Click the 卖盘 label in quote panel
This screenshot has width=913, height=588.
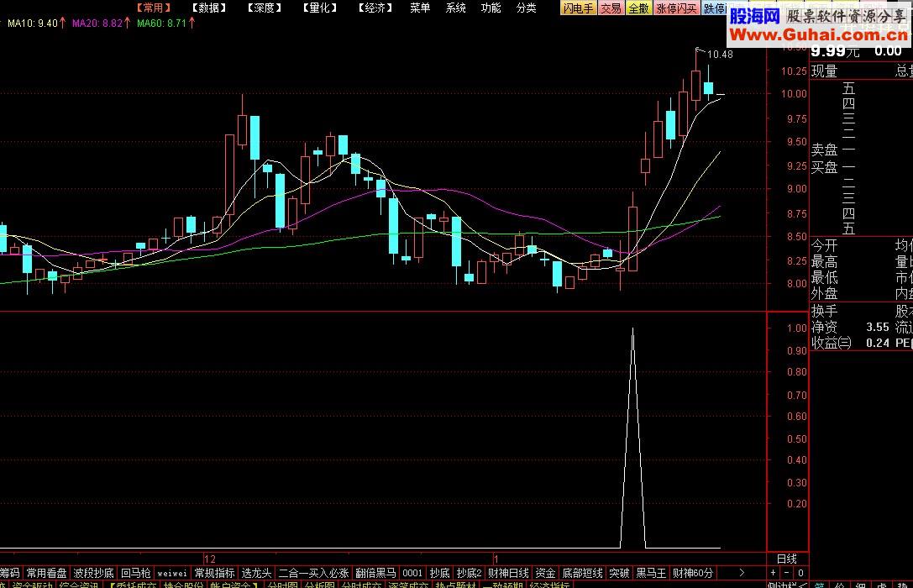[825, 150]
